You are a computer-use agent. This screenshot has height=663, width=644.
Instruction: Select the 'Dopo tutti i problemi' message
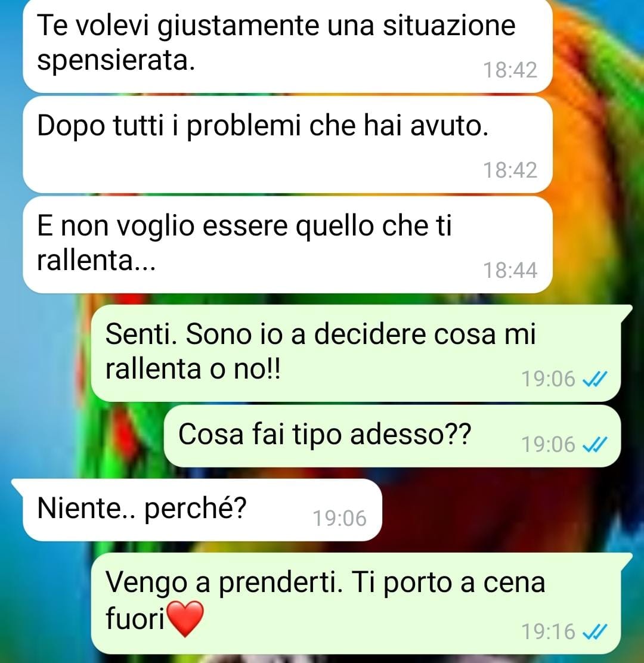[287, 145]
